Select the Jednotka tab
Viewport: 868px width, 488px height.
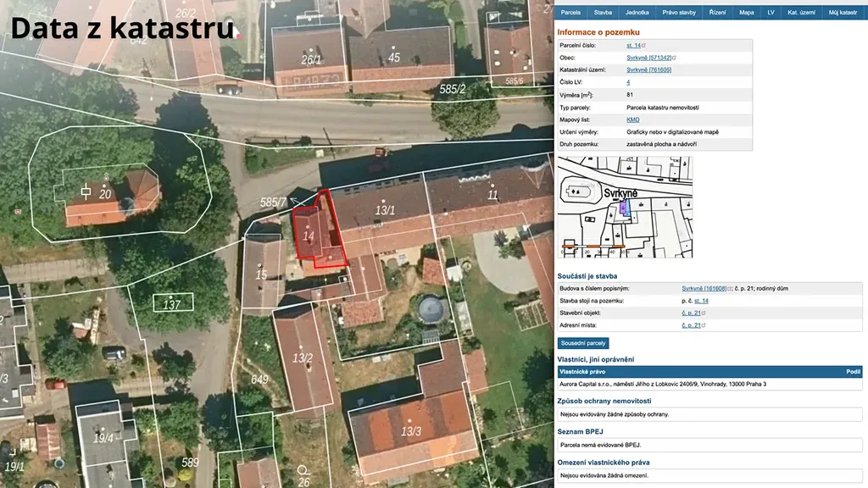pos(637,13)
